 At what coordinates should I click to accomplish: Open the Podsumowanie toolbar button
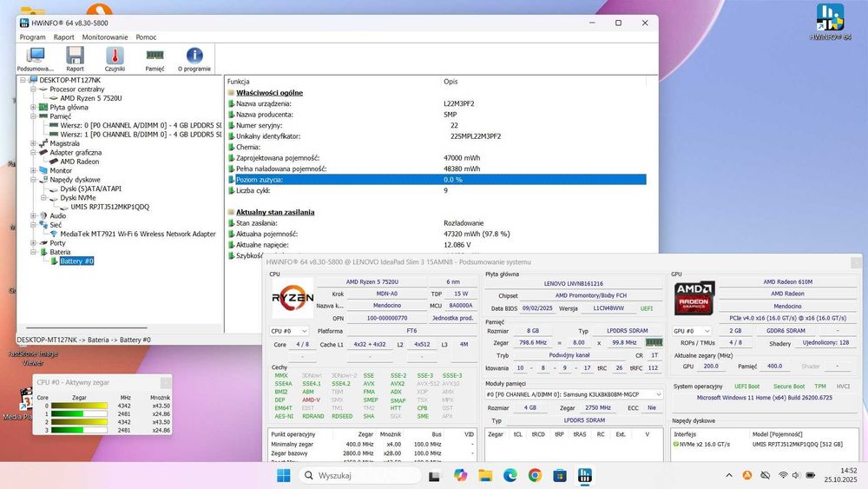point(36,59)
